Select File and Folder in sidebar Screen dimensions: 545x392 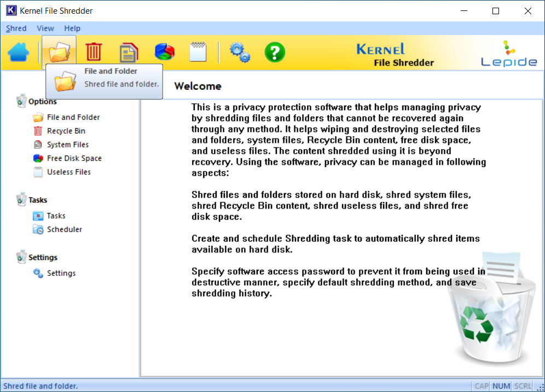73,117
